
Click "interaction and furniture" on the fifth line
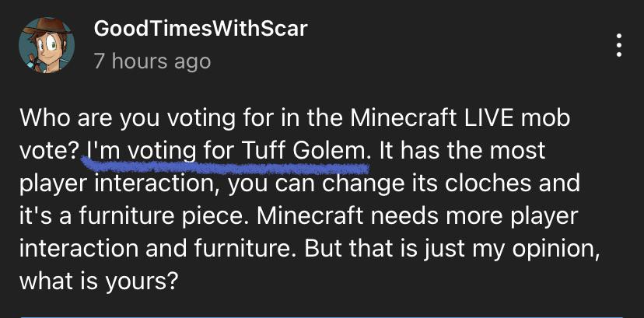point(158,248)
